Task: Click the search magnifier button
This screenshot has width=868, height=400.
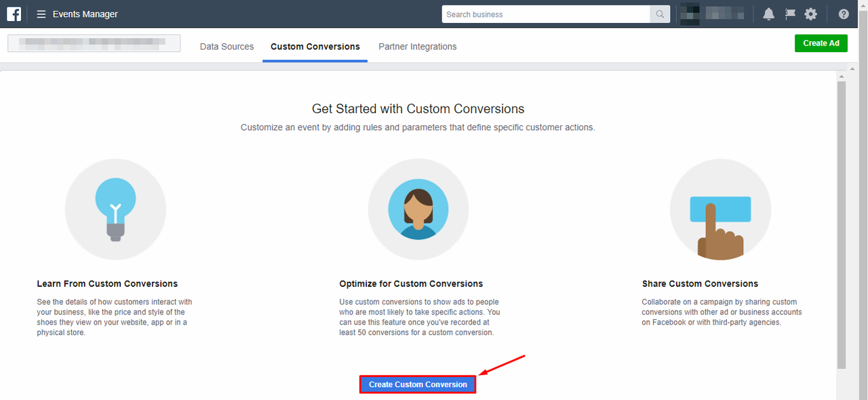Action: tap(659, 14)
